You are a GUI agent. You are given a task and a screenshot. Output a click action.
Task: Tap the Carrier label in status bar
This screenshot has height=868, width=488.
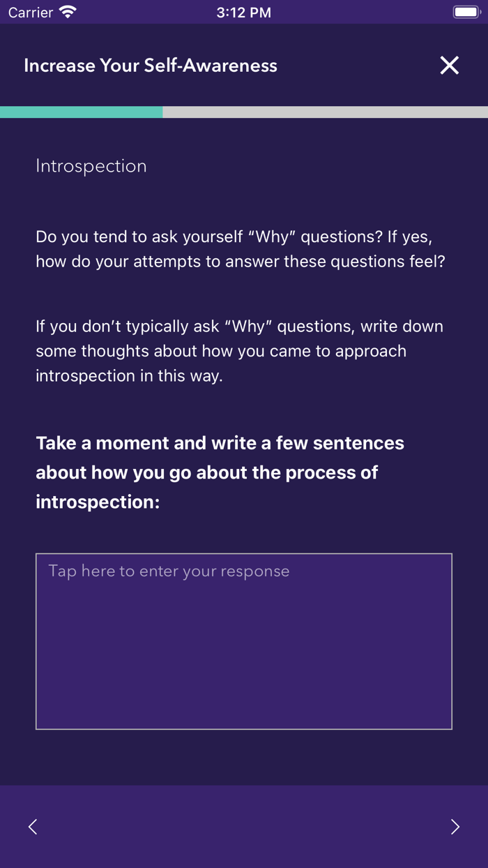pyautogui.click(x=31, y=13)
